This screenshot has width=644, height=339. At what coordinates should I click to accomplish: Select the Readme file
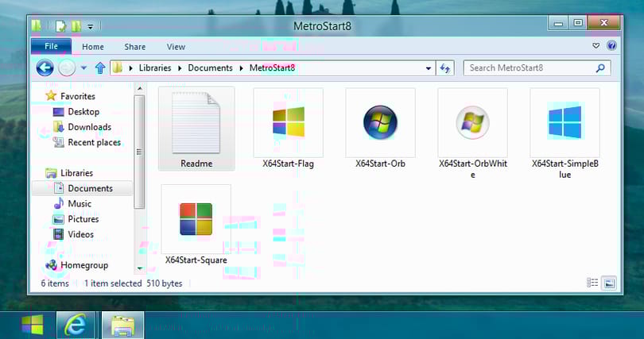(x=196, y=129)
